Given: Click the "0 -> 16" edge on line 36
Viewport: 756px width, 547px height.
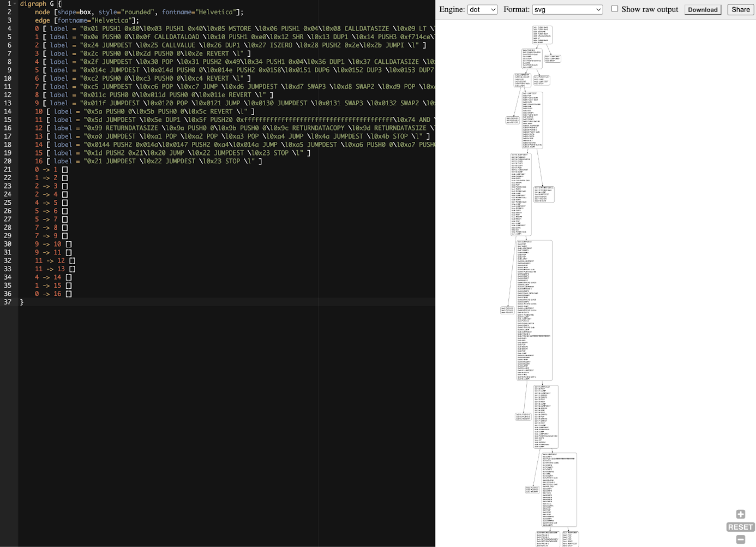Looking at the screenshot, I should point(48,294).
